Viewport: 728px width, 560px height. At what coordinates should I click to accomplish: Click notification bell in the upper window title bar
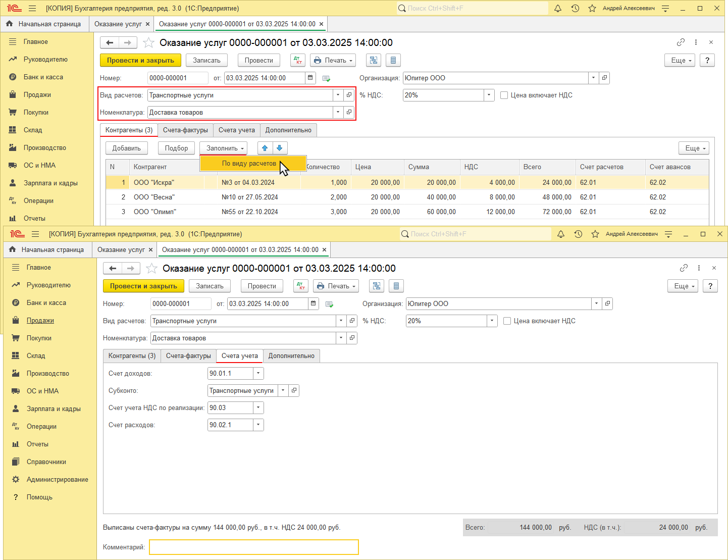point(558,9)
